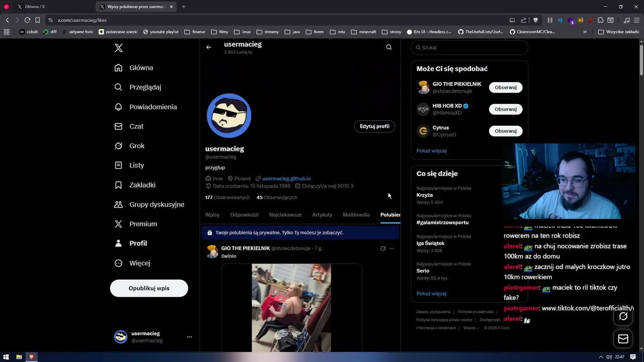Follow GIO THE PIEKIELNIK with Obserwuj

pyautogui.click(x=506, y=87)
